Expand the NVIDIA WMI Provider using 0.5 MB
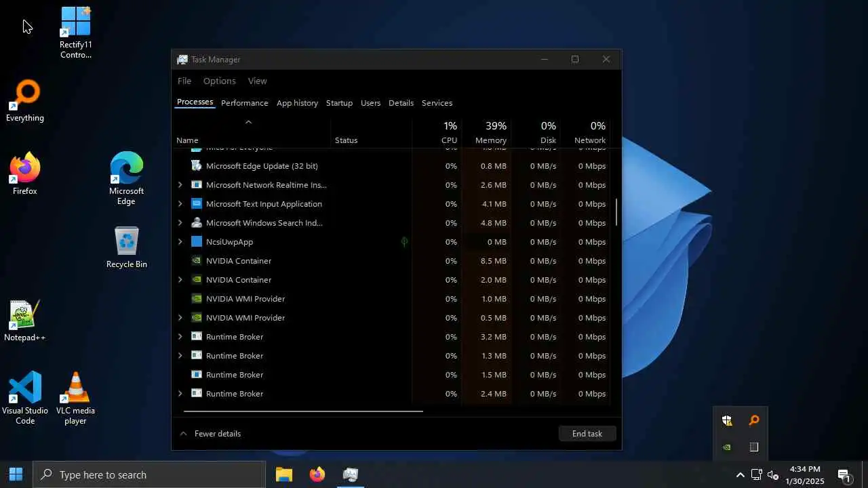 [180, 317]
